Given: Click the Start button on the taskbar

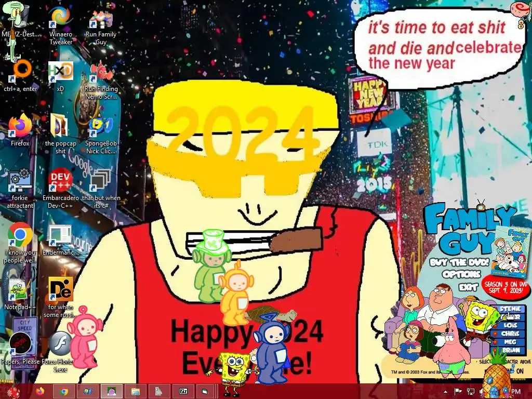Looking at the screenshot, I should [x=14, y=392].
